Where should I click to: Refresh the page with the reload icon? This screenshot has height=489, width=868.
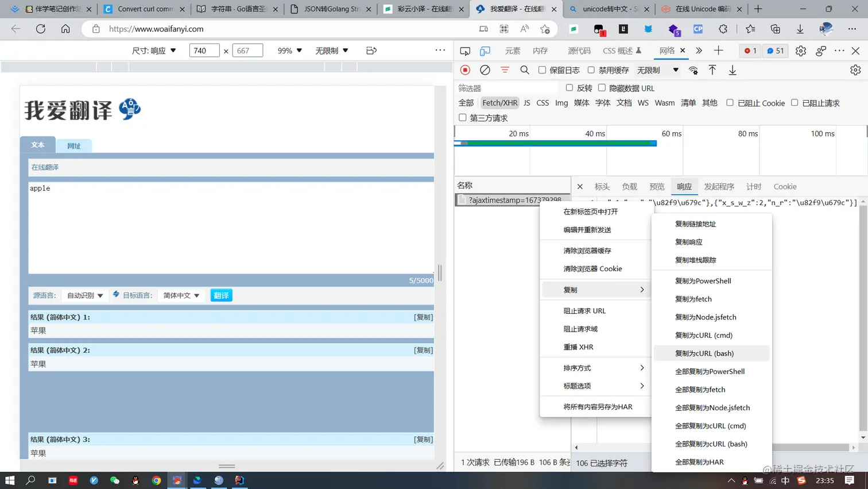pos(41,29)
